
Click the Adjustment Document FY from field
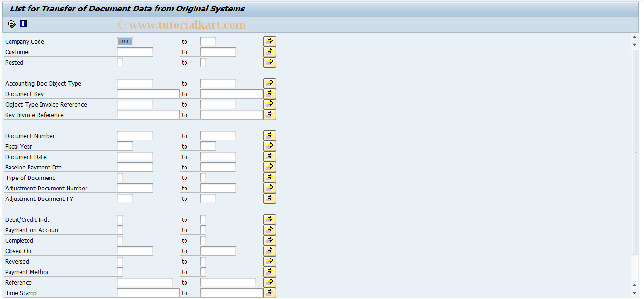[x=125, y=199]
